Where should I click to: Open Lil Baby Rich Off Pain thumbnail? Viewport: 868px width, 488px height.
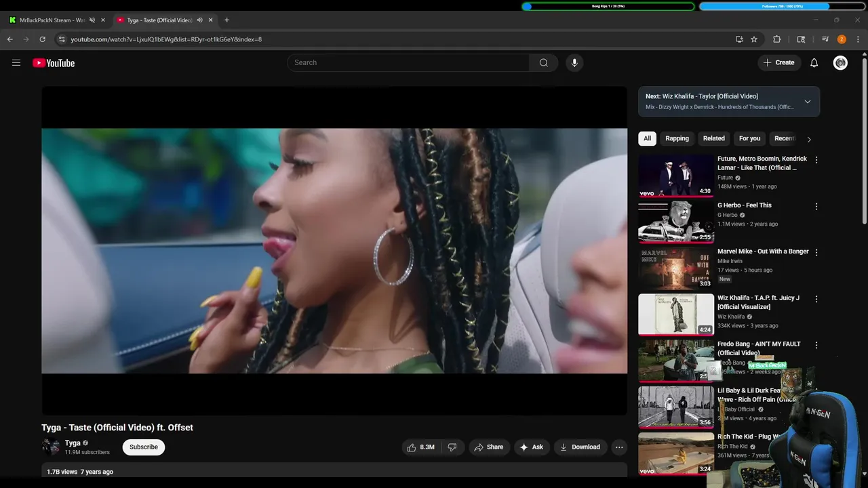pos(676,407)
